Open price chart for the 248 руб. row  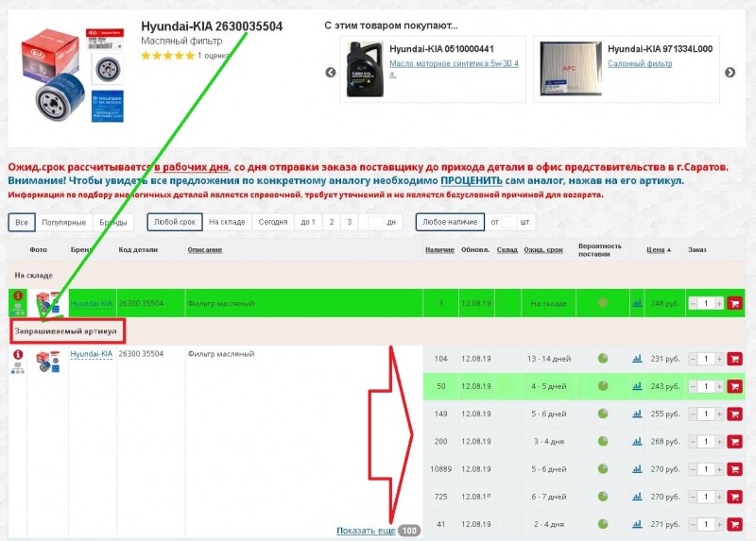[x=637, y=303]
